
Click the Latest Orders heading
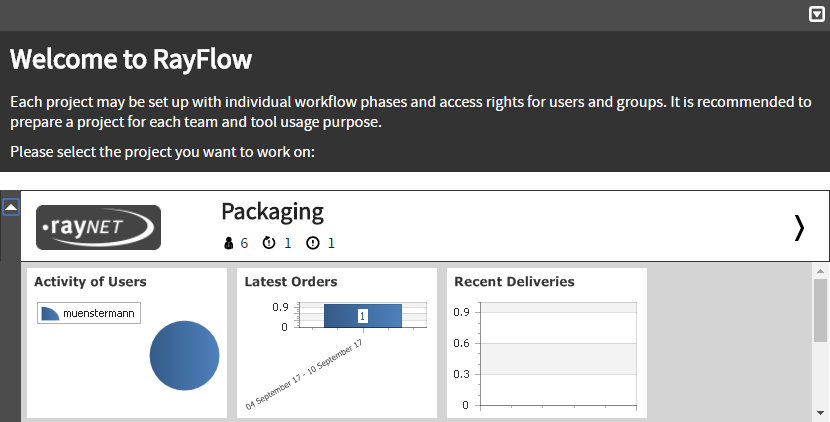[291, 282]
